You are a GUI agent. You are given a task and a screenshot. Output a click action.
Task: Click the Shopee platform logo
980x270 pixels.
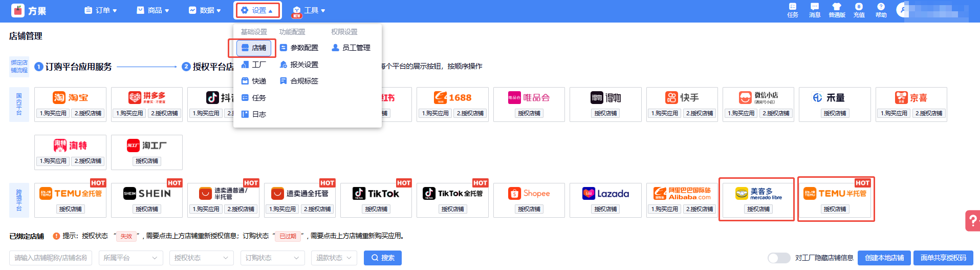529,193
